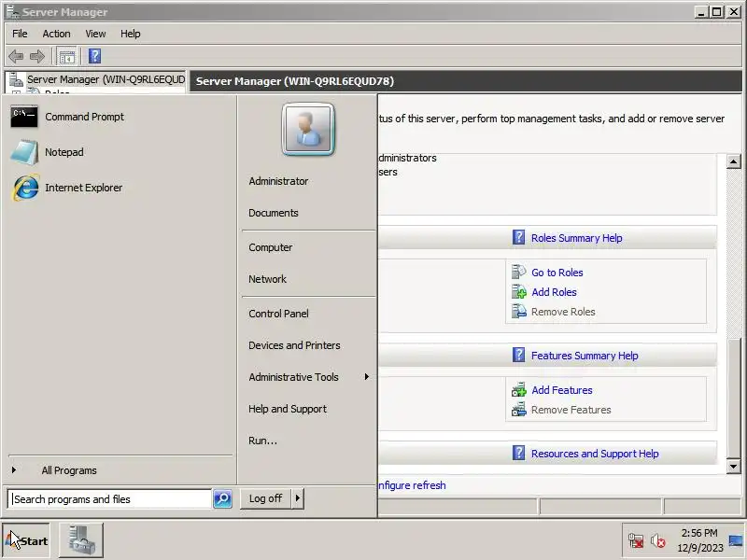
Task: Click the Back arrow toolbar icon
Action: 16,57
